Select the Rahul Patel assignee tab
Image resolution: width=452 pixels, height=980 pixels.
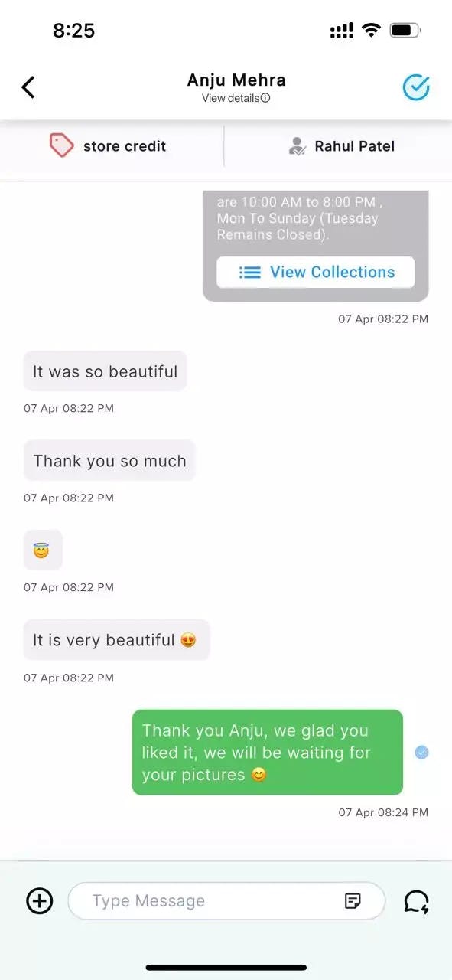pos(338,145)
